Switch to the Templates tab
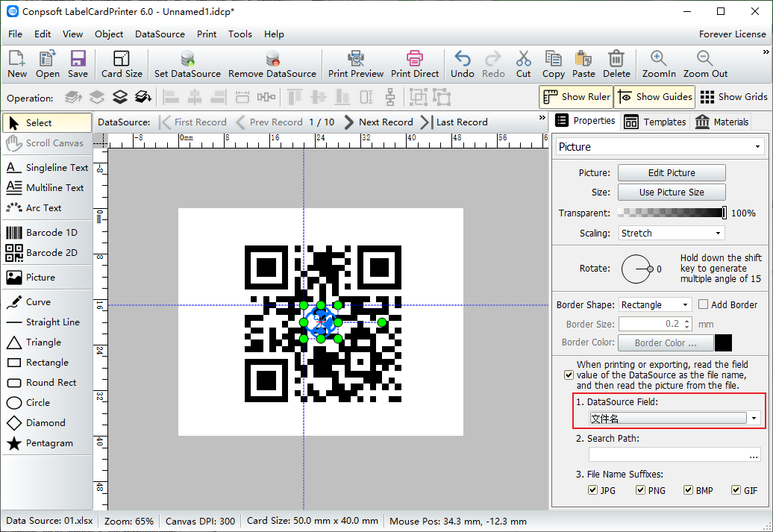The image size is (773, 532). click(655, 122)
